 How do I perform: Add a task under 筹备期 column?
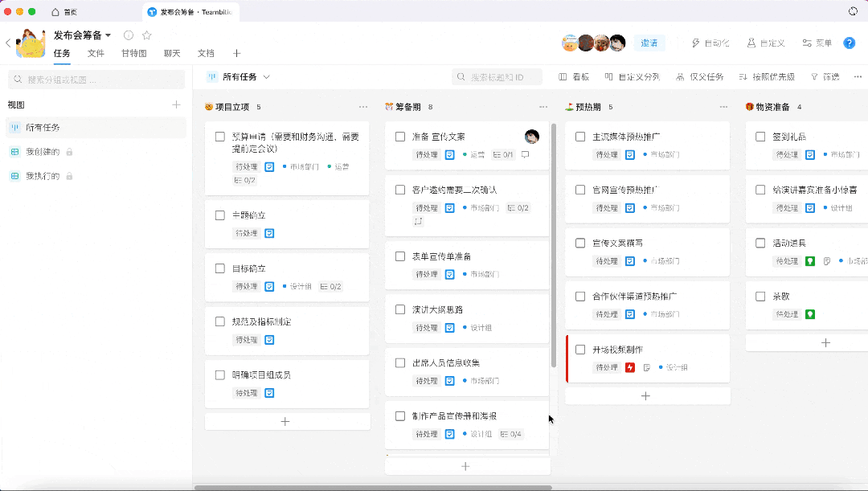point(467,467)
